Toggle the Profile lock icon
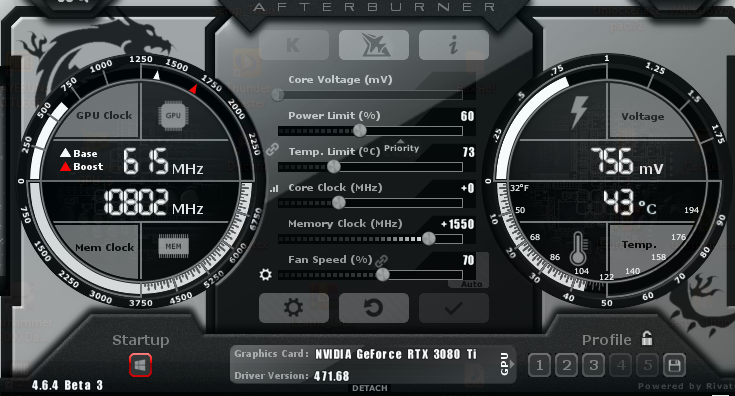 coord(647,338)
